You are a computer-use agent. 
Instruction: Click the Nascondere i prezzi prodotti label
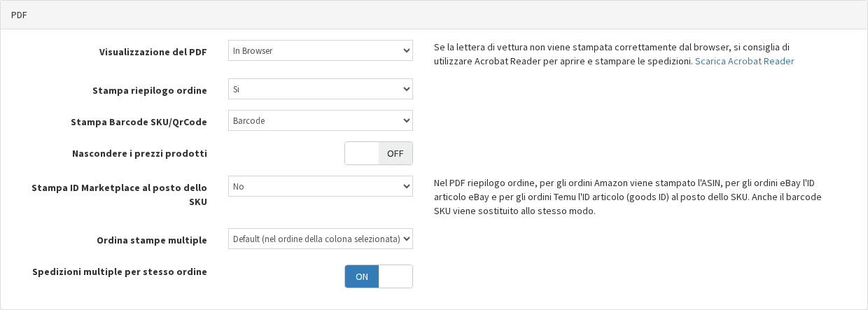(x=139, y=153)
